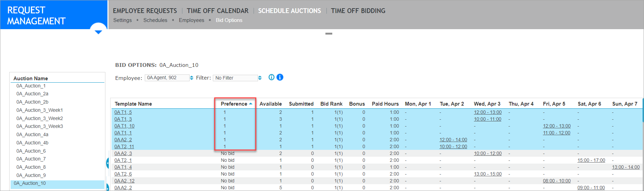Click the BID OPTIONS: 0A_Auction_10 heading

point(157,65)
